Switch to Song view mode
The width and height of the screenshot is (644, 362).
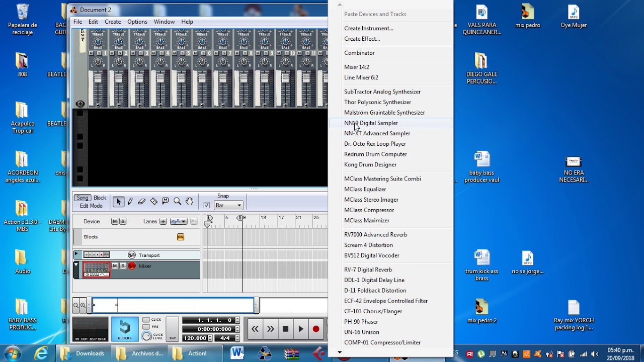(x=83, y=198)
